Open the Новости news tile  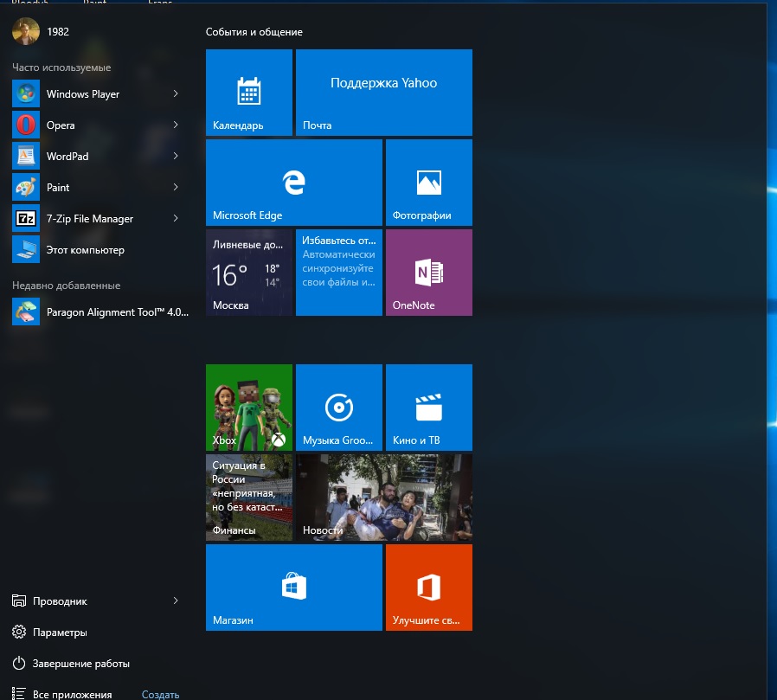pyautogui.click(x=383, y=498)
